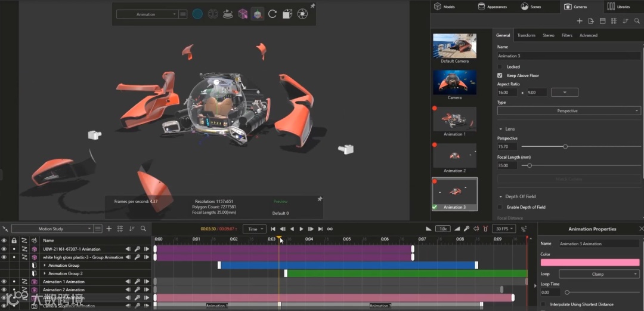Play animation in reverse
This screenshot has width=644, height=311.
[292, 229]
